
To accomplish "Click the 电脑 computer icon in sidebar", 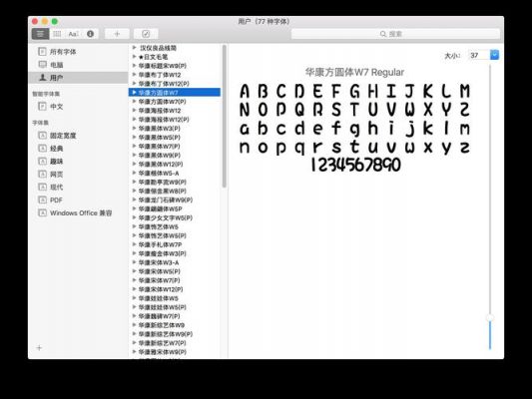I will (42, 65).
